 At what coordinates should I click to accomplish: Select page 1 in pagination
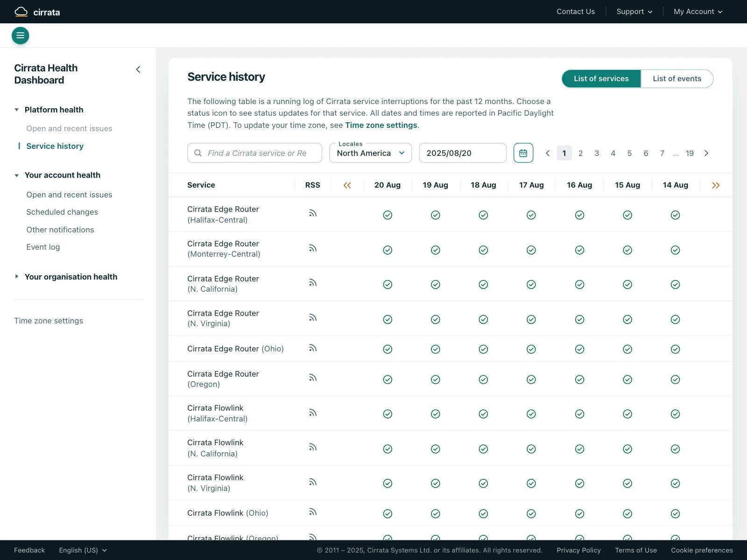[x=564, y=153]
